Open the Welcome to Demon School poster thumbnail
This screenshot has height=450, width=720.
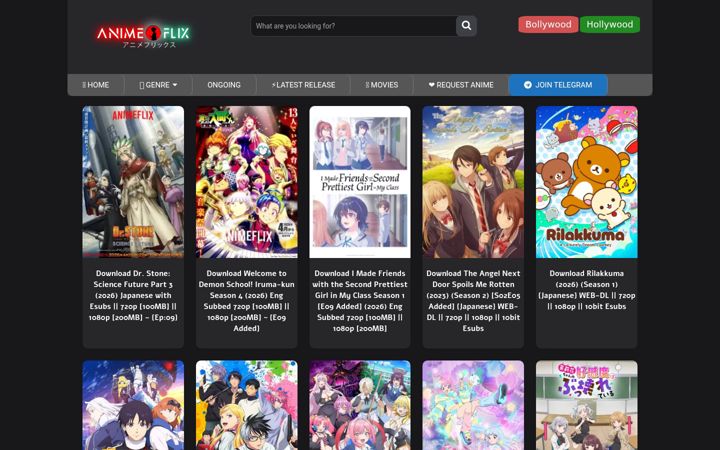point(247,182)
